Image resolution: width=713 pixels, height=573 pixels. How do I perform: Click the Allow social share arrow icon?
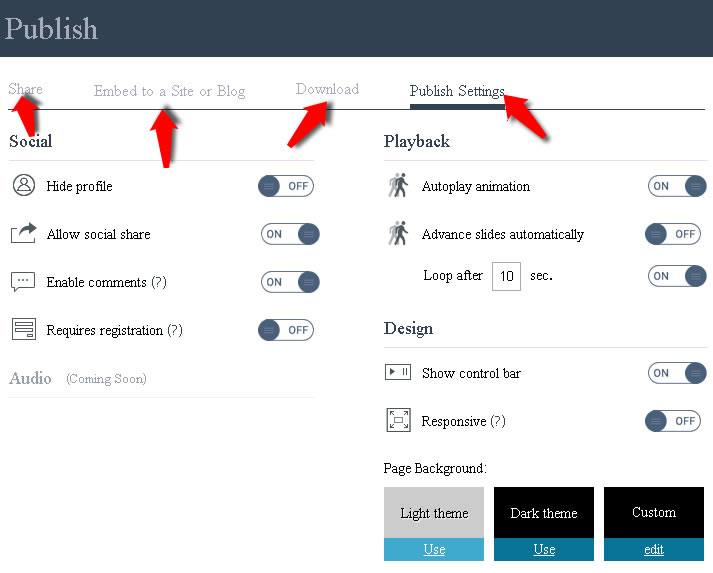tap(24, 233)
